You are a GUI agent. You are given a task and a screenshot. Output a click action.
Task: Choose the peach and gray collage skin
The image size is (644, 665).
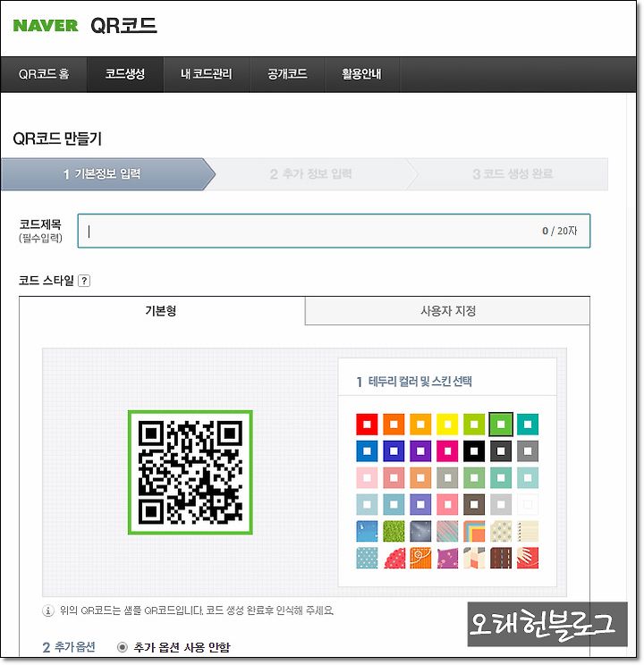[474, 558]
